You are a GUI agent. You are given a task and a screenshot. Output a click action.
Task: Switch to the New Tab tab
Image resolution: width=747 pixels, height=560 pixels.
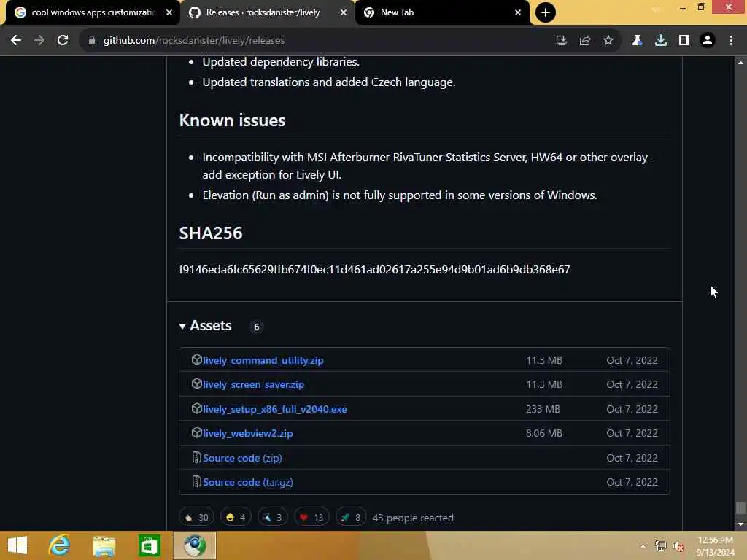point(441,12)
